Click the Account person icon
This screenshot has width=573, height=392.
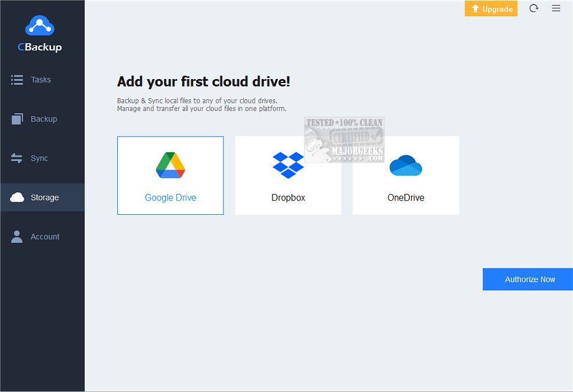[16, 236]
